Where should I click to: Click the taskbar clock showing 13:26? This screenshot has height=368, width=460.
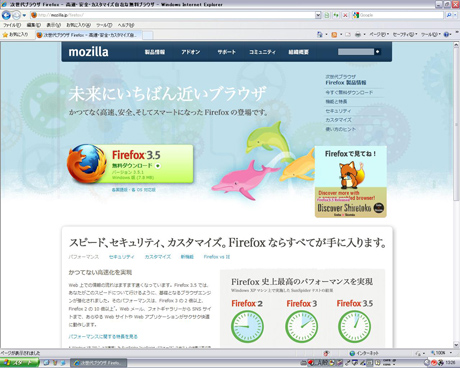450,362
